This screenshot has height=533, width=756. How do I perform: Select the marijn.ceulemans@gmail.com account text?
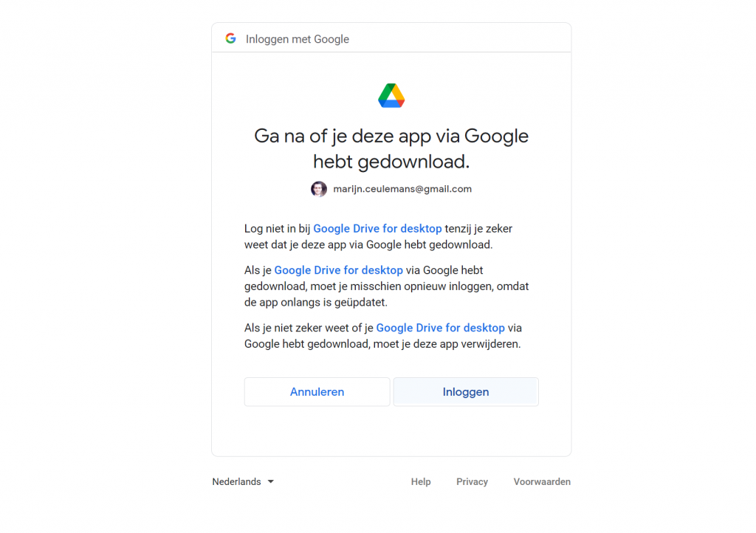[402, 189]
